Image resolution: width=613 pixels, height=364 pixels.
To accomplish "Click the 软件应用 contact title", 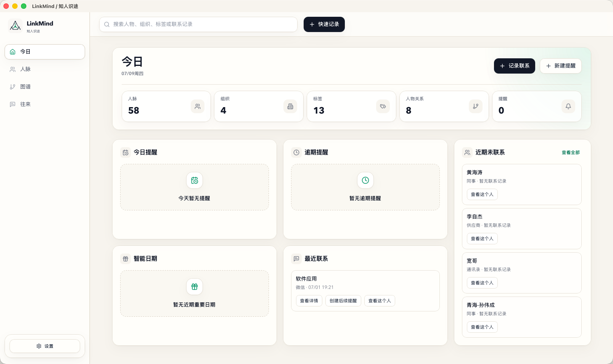I will pyautogui.click(x=306, y=279).
